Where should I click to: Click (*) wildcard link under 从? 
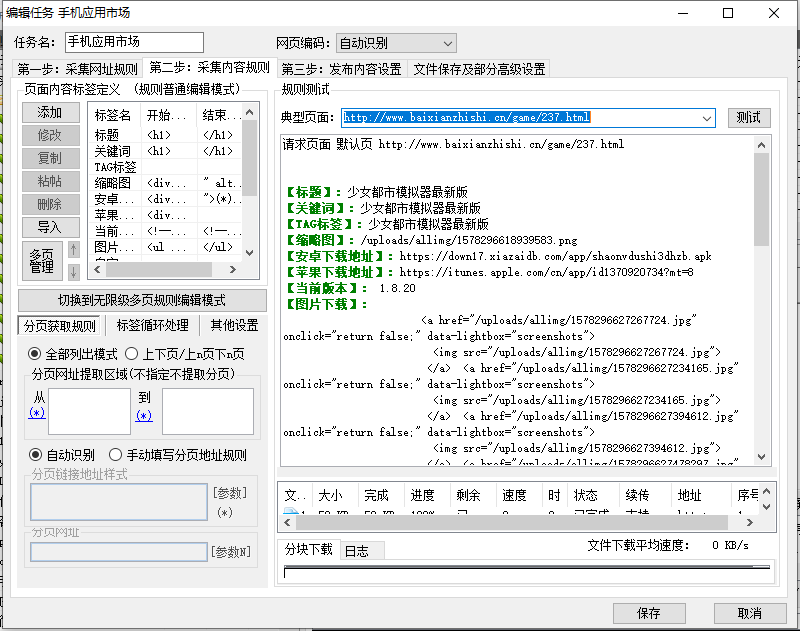[x=37, y=413]
